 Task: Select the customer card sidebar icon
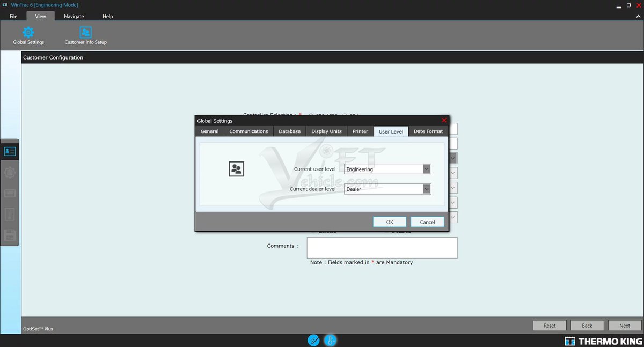10,151
